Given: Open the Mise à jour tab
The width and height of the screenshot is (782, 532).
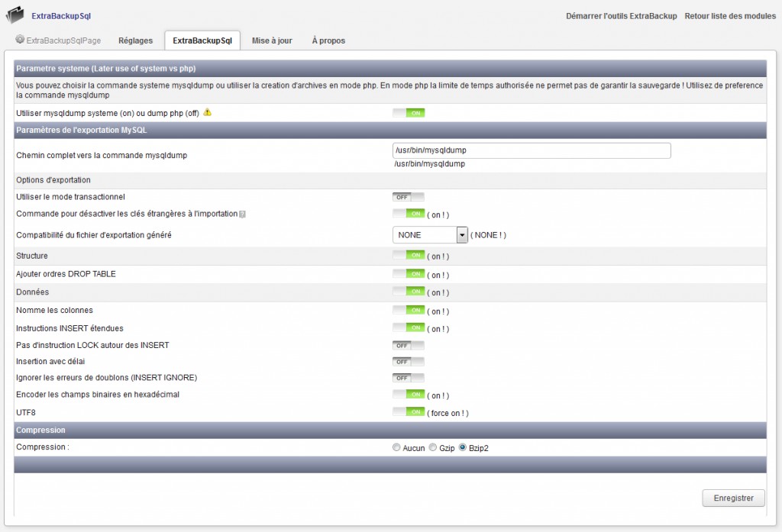Looking at the screenshot, I should [272, 41].
